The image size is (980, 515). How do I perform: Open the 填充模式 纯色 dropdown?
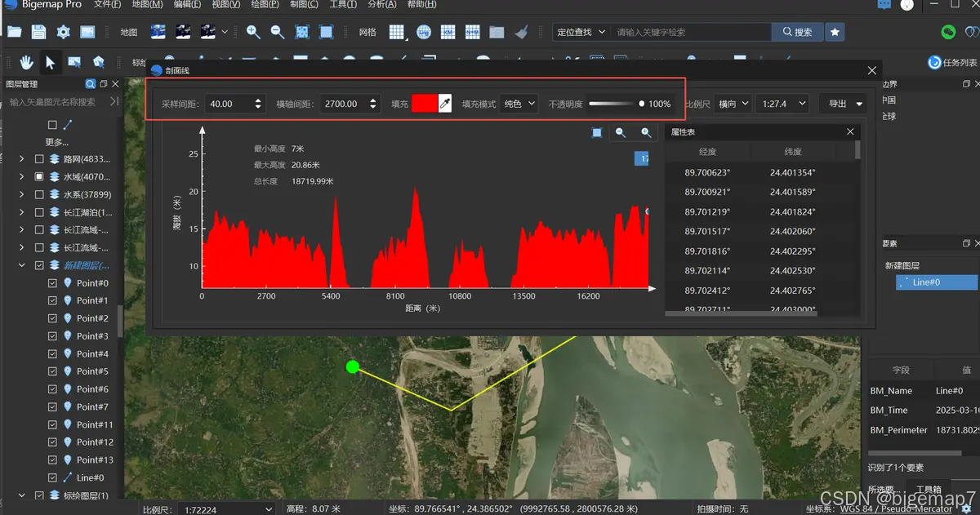[519, 104]
